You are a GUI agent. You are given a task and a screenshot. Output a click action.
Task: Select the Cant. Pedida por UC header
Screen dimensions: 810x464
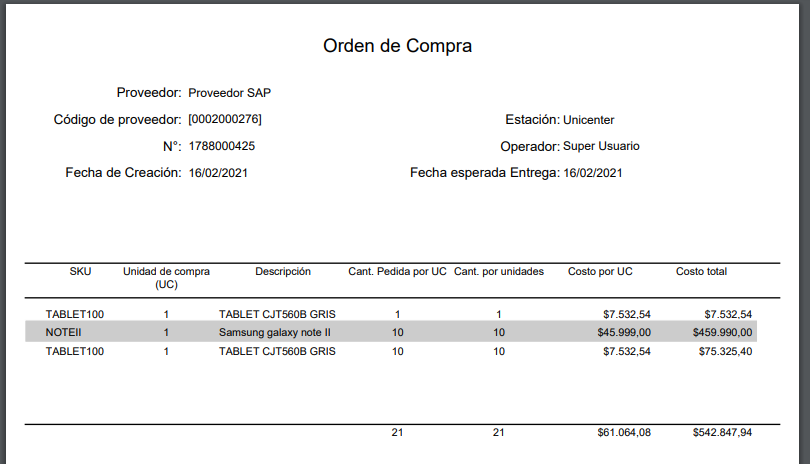click(397, 272)
